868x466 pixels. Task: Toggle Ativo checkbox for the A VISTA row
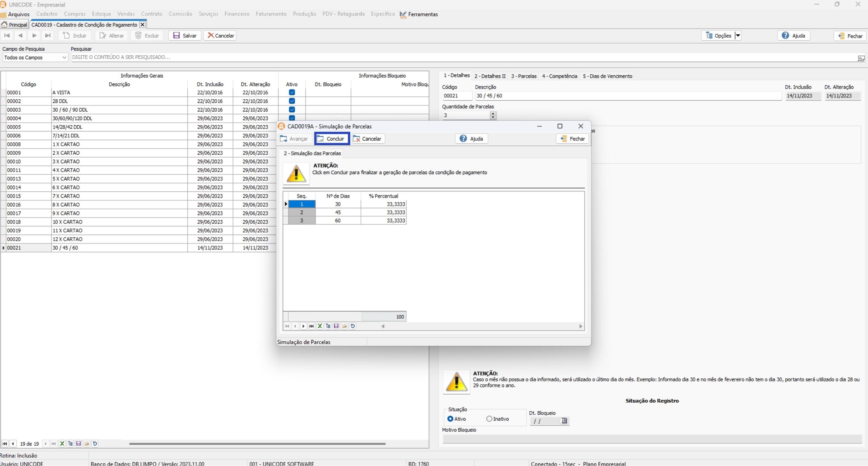click(292, 92)
